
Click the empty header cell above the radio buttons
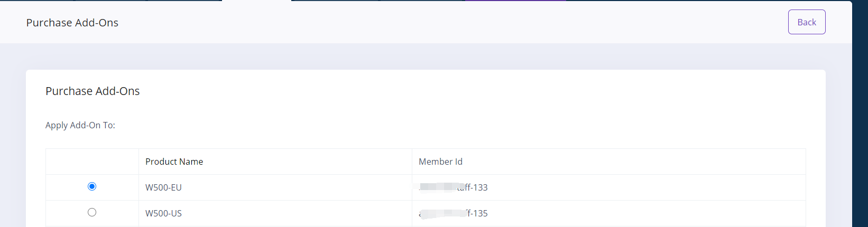92,162
